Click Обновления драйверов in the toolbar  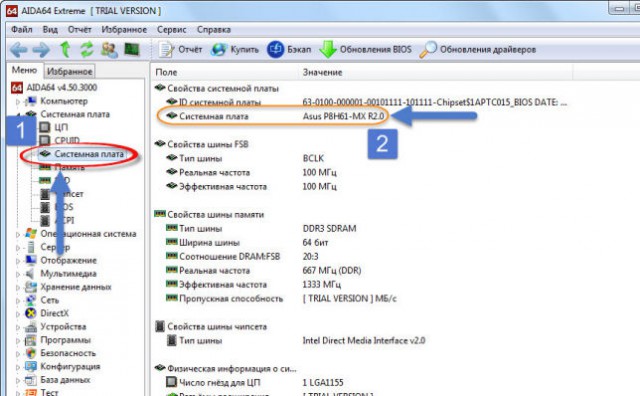coord(478,50)
